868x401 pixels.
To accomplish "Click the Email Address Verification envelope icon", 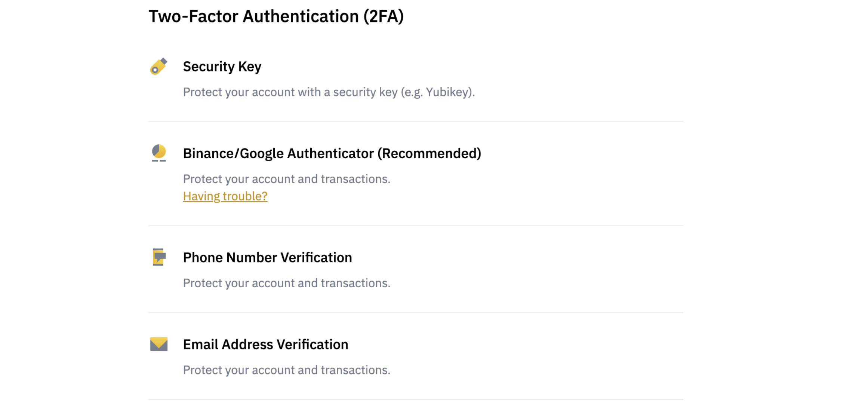I will [159, 344].
